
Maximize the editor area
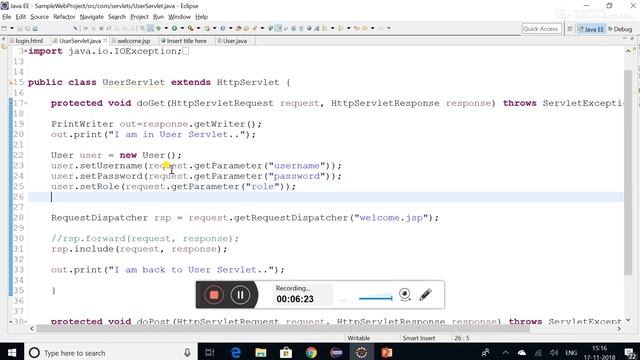click(x=633, y=38)
